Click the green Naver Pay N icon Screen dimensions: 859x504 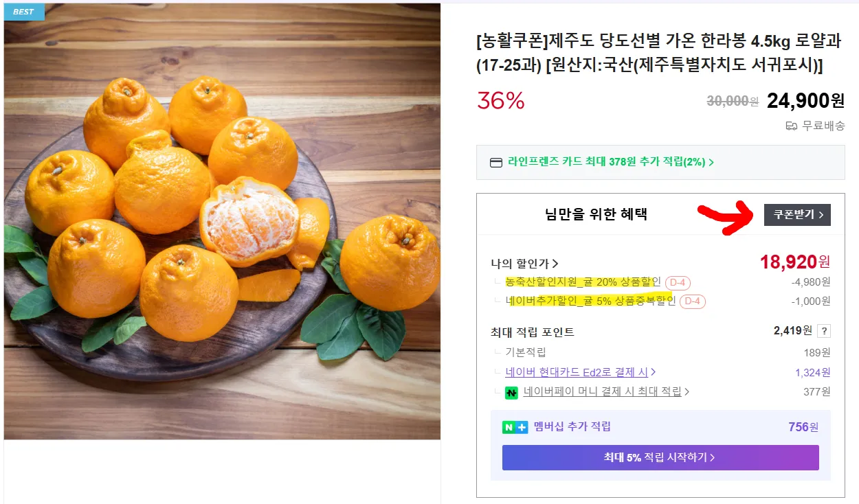pos(511,393)
